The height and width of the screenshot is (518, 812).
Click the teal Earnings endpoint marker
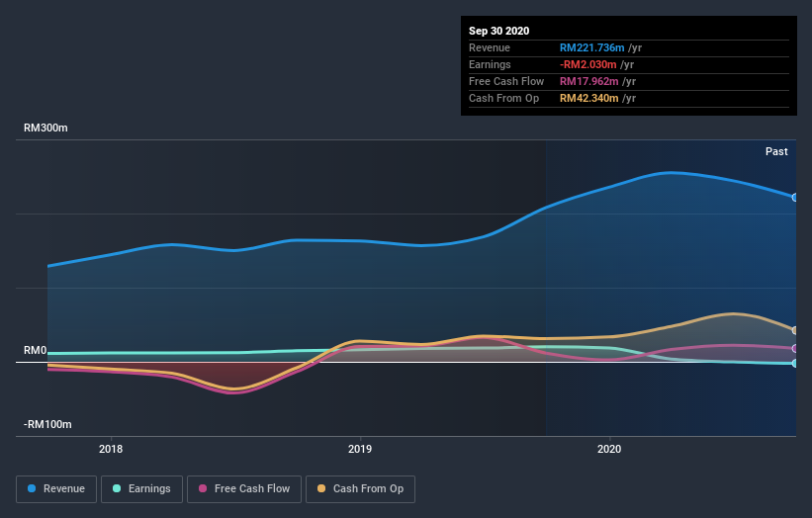[795, 363]
